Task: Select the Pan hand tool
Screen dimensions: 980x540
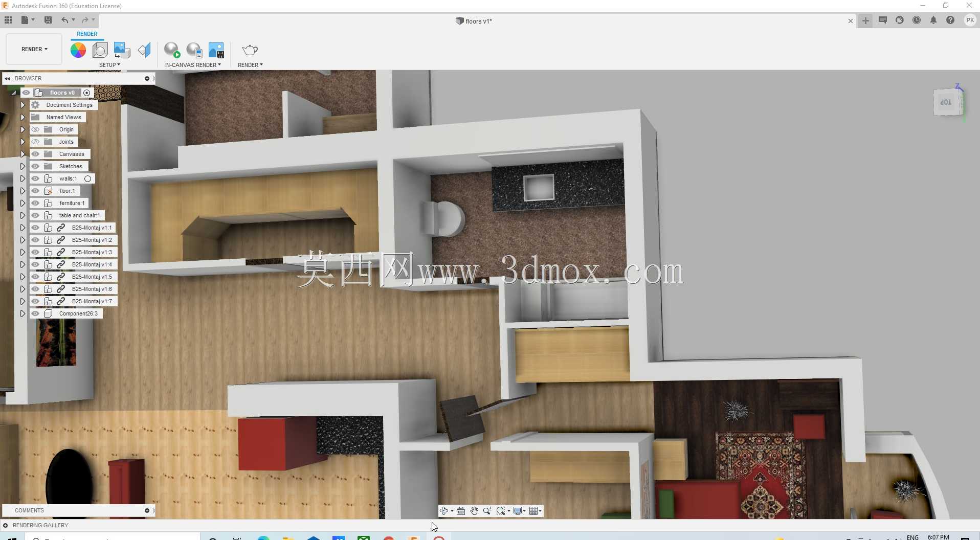Action: pos(474,511)
